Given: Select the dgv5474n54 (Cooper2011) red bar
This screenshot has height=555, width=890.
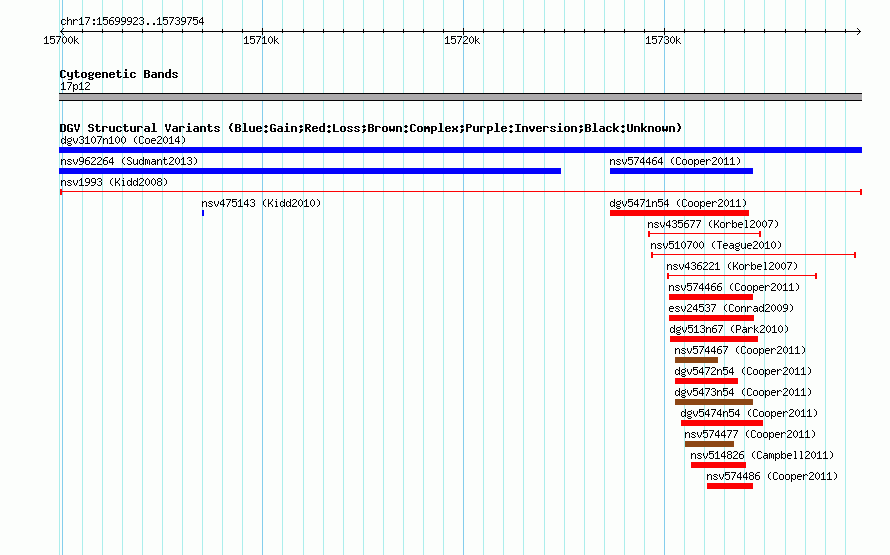Looking at the screenshot, I should pyautogui.click(x=722, y=423).
